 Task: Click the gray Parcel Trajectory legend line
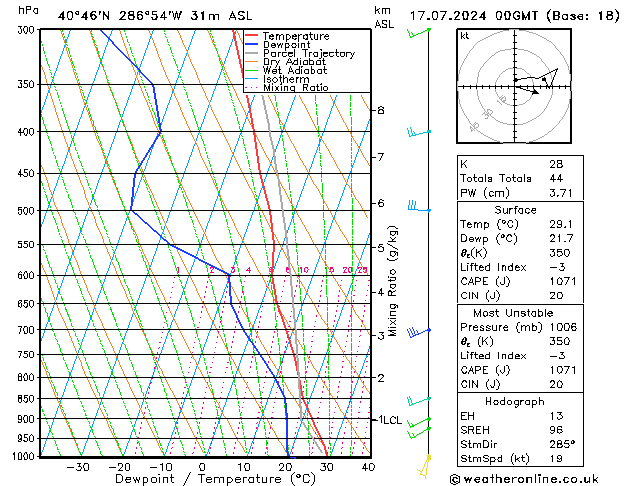pyautogui.click(x=251, y=53)
